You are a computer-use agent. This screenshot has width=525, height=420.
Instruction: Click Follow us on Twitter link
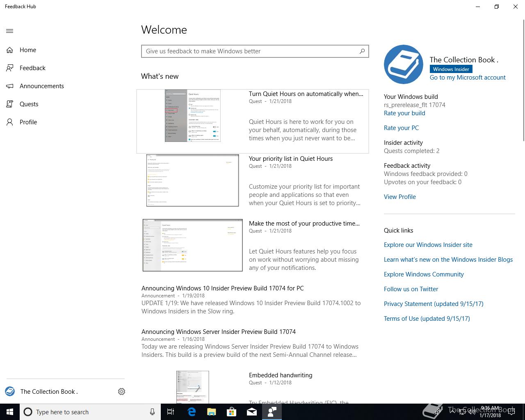click(411, 289)
